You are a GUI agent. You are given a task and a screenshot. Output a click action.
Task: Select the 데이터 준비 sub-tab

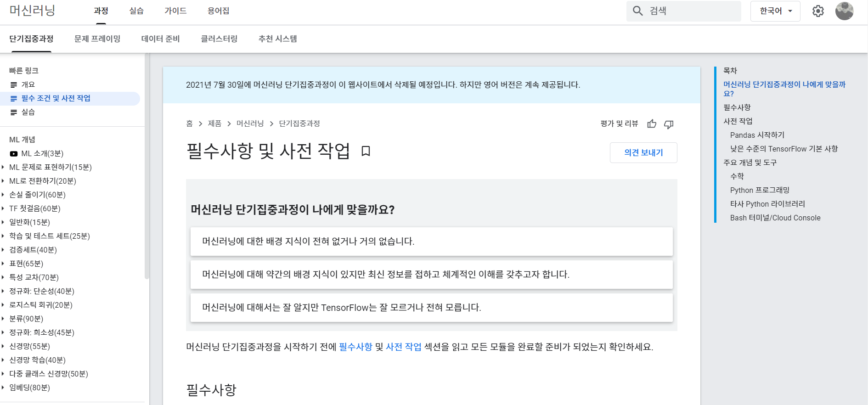click(x=160, y=39)
